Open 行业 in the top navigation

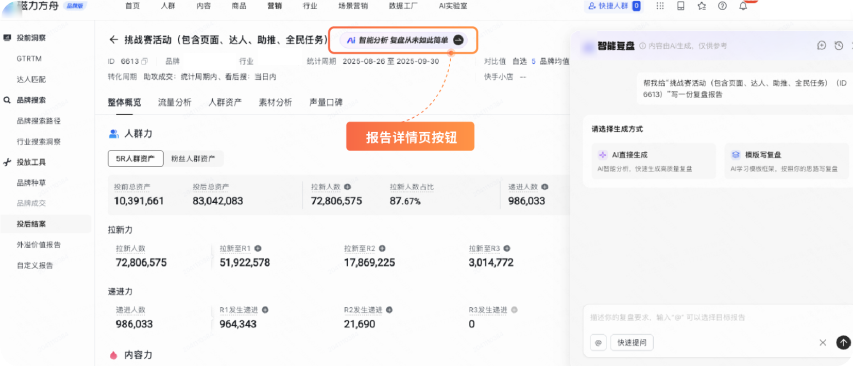[x=310, y=6]
